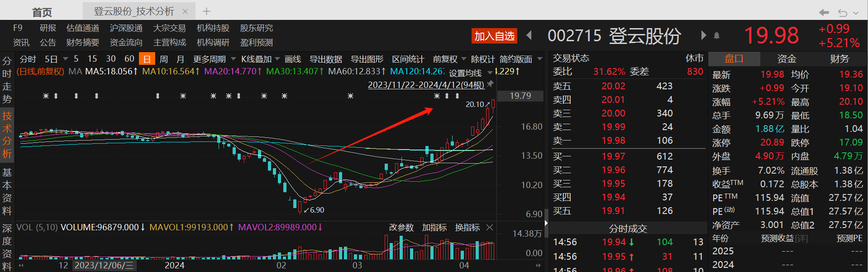
Task: Open 资讯 menu item
Action: pyautogui.click(x=21, y=43)
